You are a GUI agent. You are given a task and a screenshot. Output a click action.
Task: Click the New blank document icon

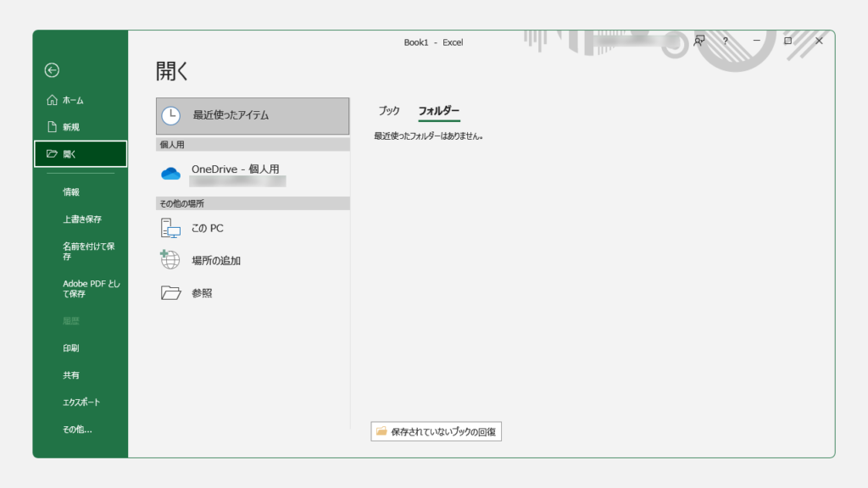tap(52, 127)
